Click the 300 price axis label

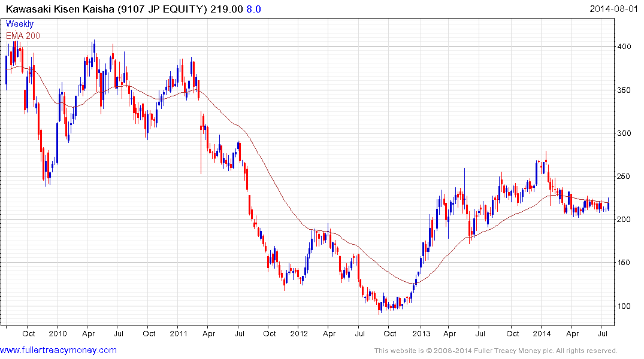pos(624,133)
